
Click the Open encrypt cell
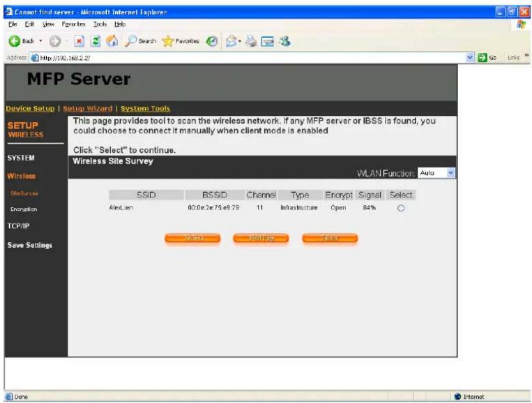tap(338, 207)
